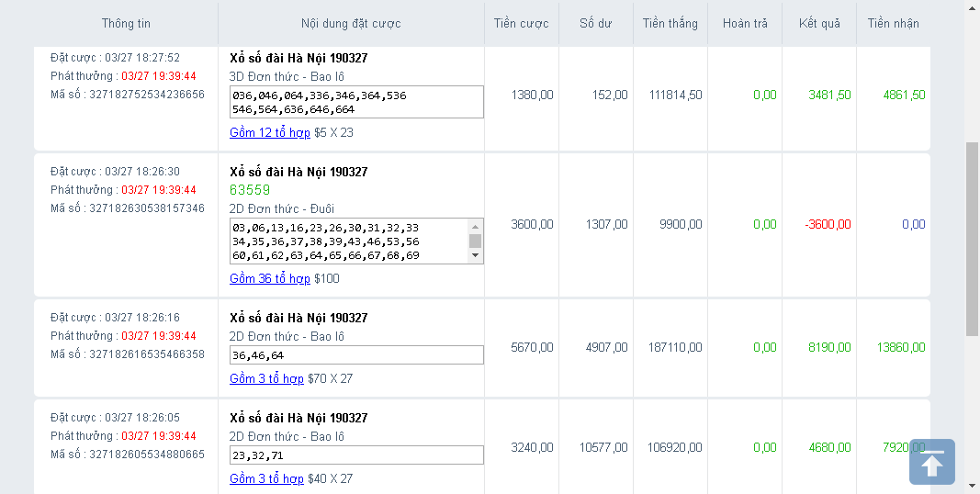This screenshot has width=980, height=494.
Task: Click the numbers box containing 23,32,71
Action: click(x=356, y=455)
